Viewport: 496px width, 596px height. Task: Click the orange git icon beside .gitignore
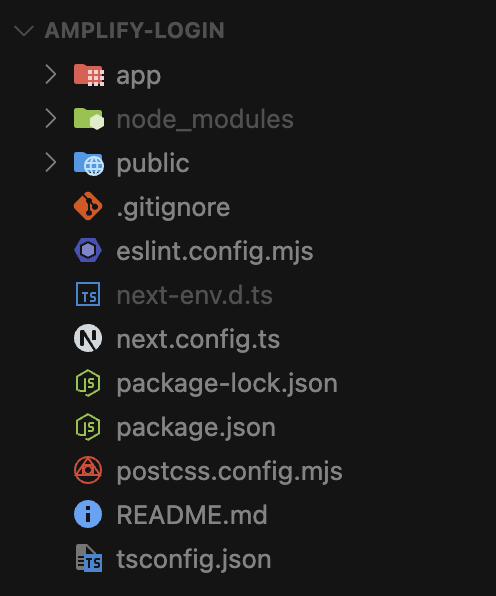(x=88, y=206)
